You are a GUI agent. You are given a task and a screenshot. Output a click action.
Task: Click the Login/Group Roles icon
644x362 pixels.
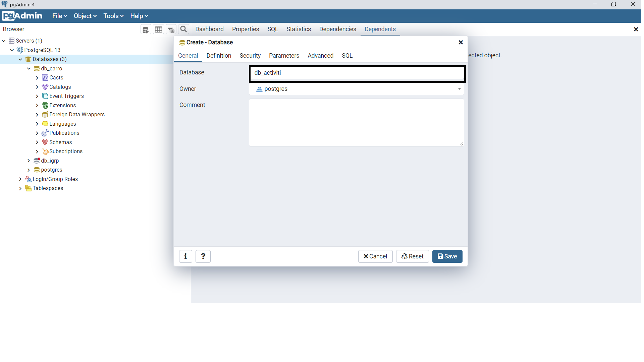(x=29, y=179)
